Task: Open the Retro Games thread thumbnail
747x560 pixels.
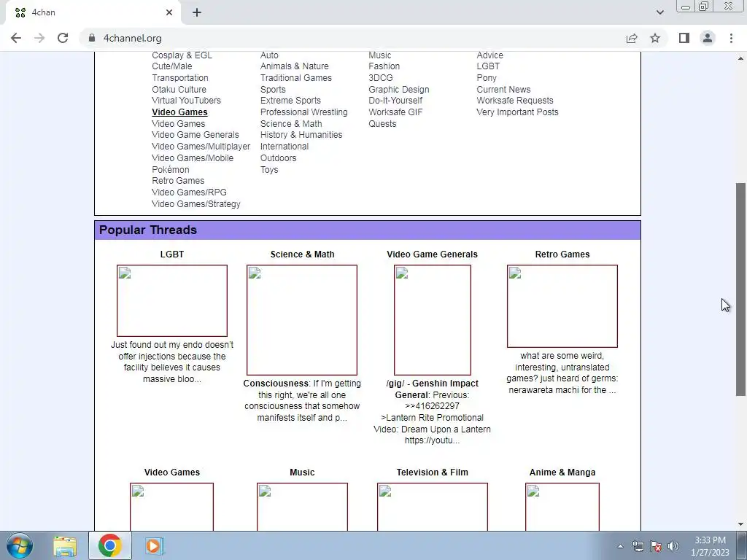Action: pyautogui.click(x=562, y=306)
